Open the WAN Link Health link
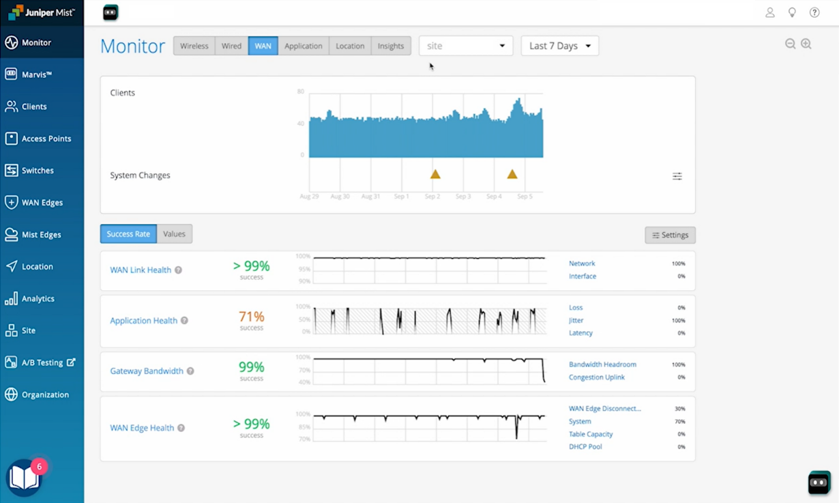The image size is (839, 503). [140, 270]
